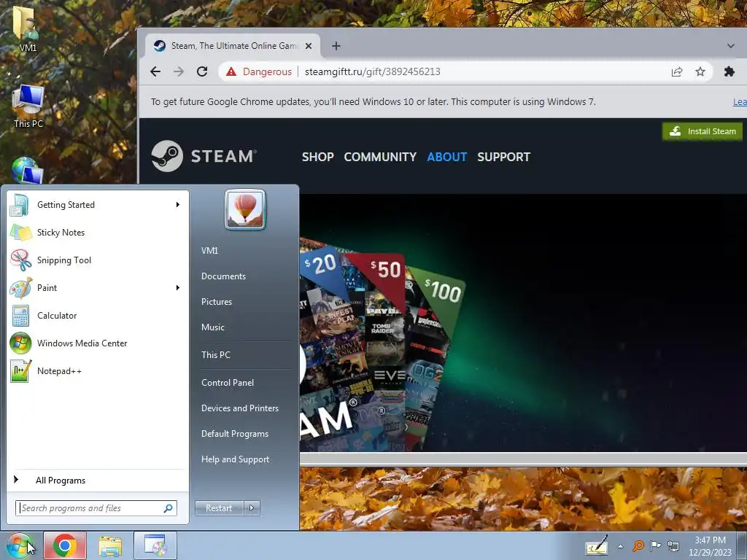Click the taskbar clock showing 3:47 PM
Screen dimensions: 747x560
tap(710, 545)
